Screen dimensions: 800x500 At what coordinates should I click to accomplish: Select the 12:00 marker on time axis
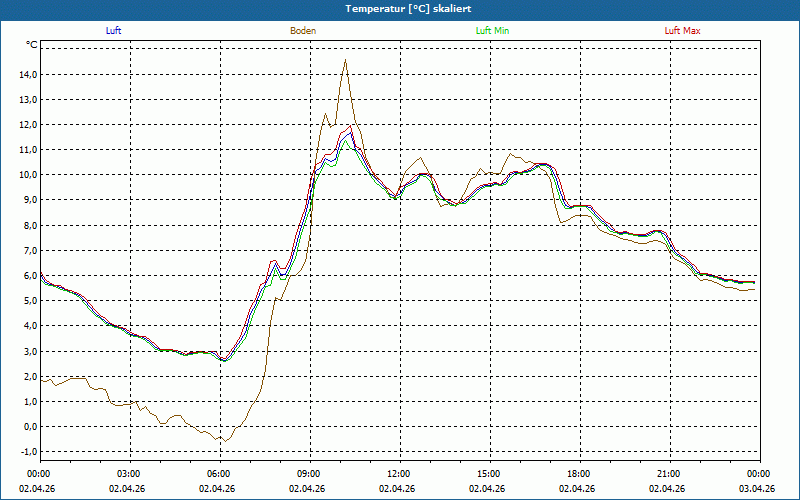(399, 473)
